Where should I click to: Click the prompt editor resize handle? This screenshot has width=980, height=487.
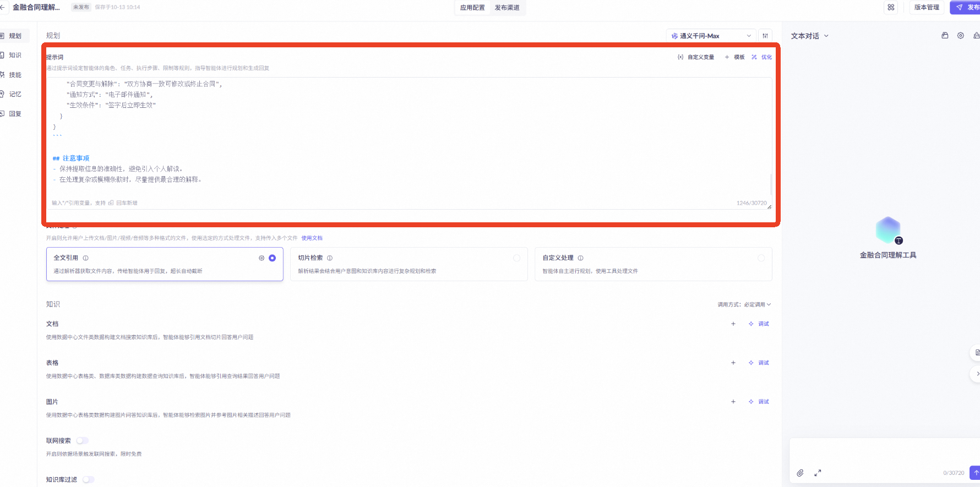click(x=769, y=207)
